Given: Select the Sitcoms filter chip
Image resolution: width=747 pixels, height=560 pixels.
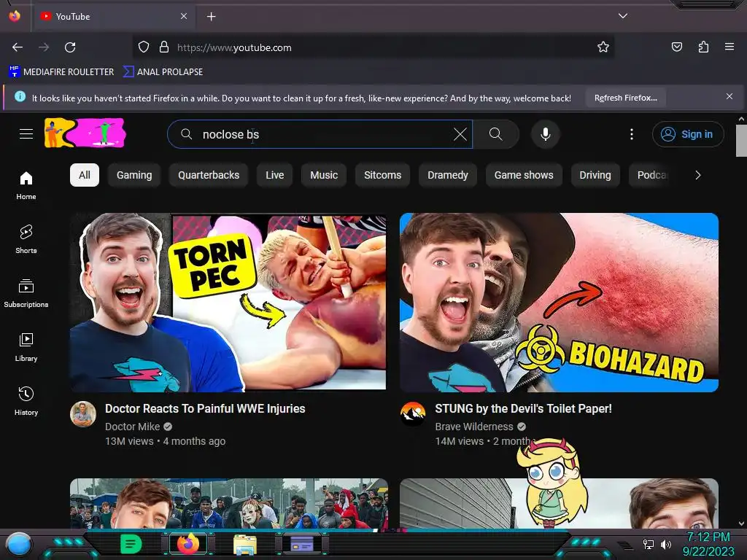Looking at the screenshot, I should [x=382, y=175].
